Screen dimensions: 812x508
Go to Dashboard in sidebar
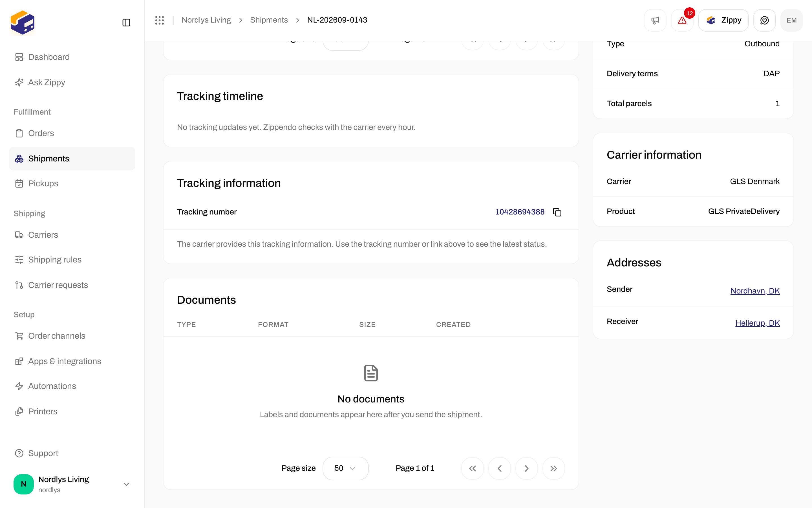tap(72, 57)
